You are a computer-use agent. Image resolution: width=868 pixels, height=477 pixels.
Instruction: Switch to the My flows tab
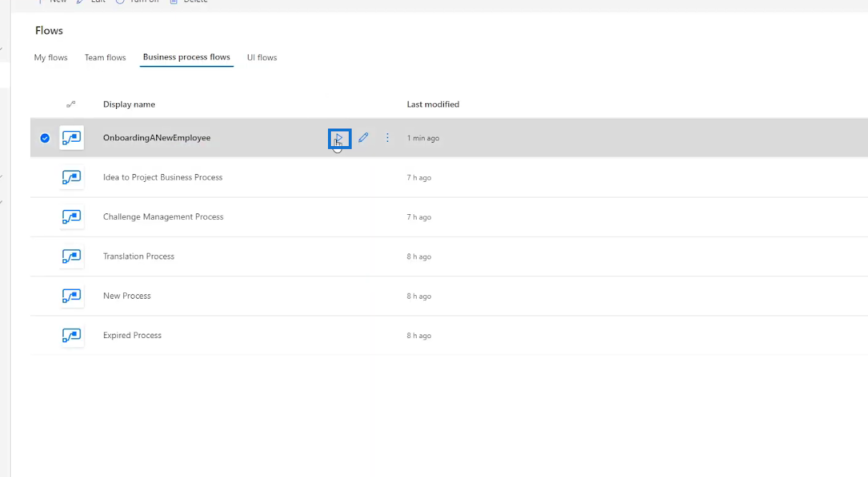(x=51, y=57)
